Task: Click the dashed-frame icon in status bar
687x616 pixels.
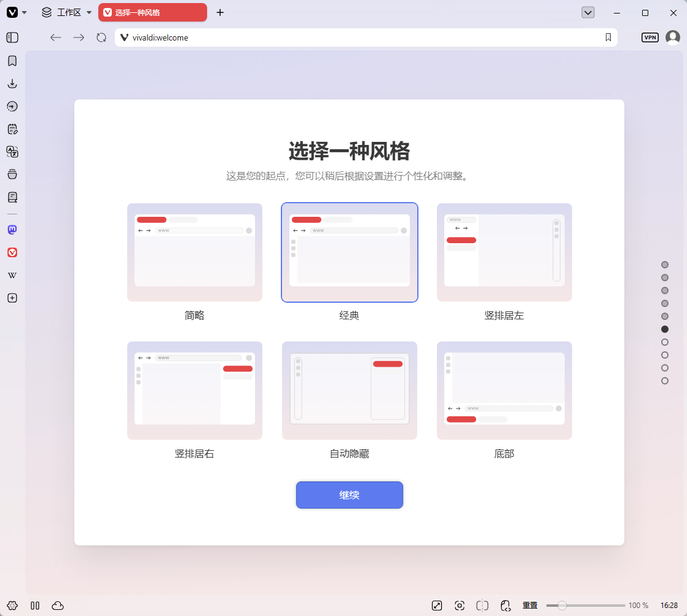Action: coord(482,606)
